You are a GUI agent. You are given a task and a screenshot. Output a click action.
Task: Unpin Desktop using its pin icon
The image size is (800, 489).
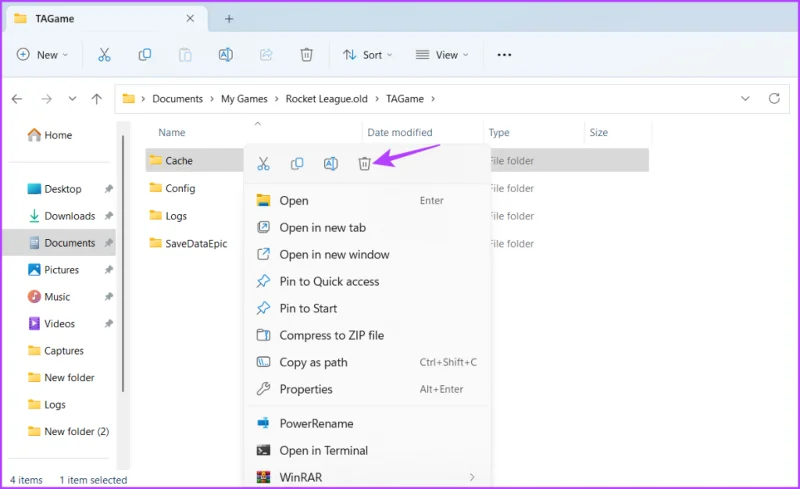coord(109,189)
